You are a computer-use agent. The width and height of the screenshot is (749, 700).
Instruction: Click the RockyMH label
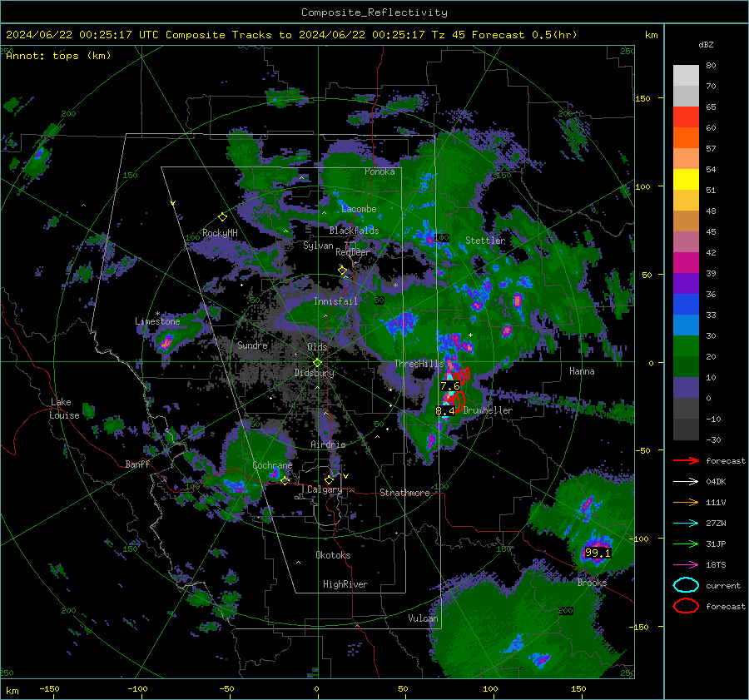click(x=220, y=233)
